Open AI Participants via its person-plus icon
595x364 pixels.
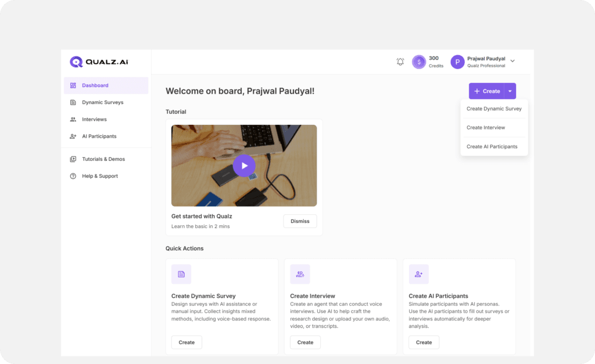click(x=71, y=136)
